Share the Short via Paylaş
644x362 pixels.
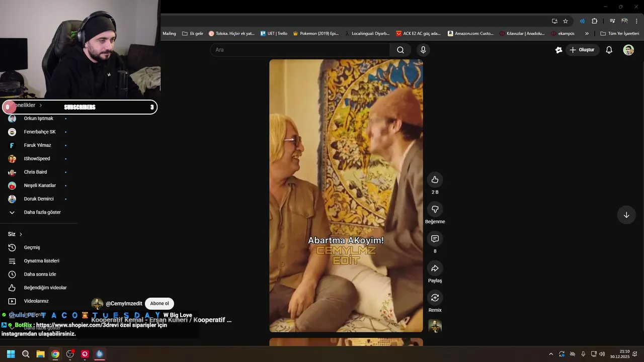point(435,268)
